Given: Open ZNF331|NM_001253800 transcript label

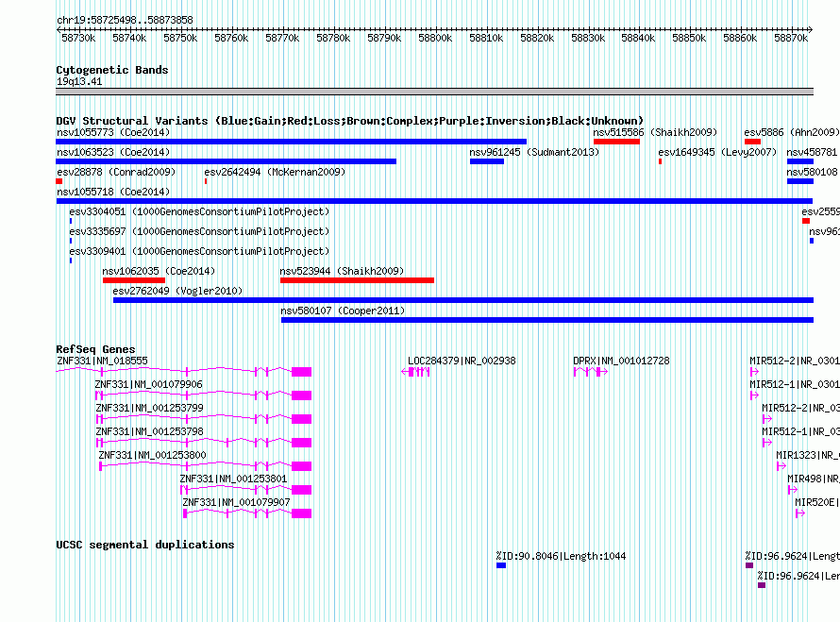Looking at the screenshot, I should [152, 455].
